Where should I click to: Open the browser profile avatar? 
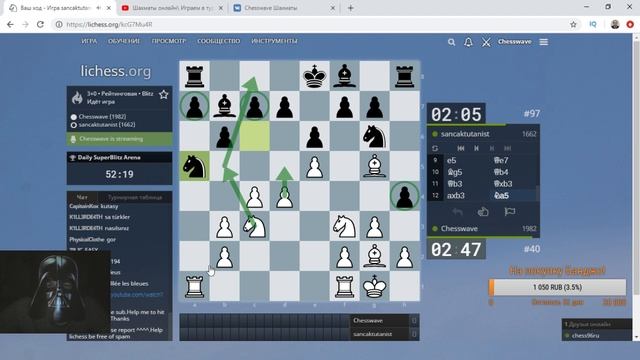pos(615,24)
